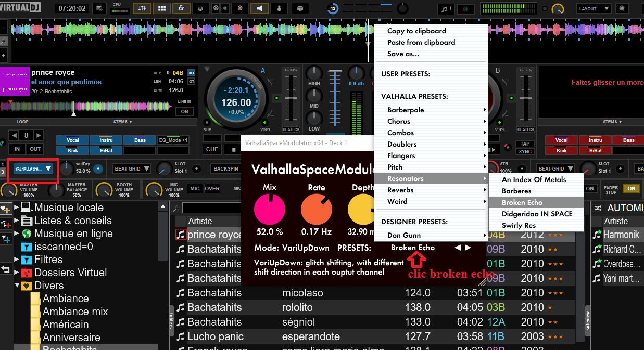The image size is (644, 350).
Task: Click the TAP button on deck B
Action: [525, 144]
